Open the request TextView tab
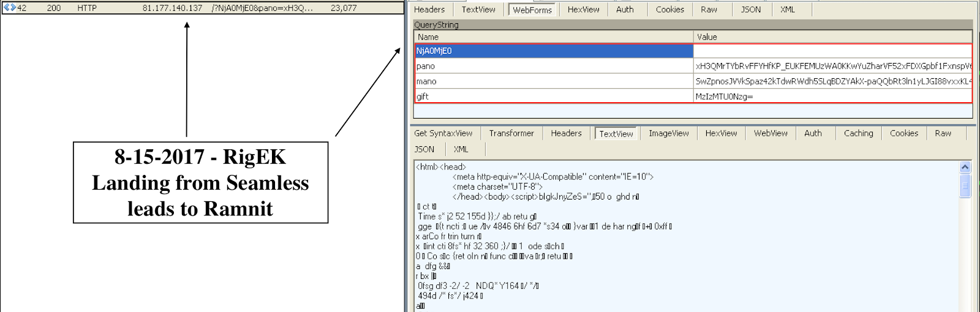Screen dimensions: 980x312 (x=478, y=9)
